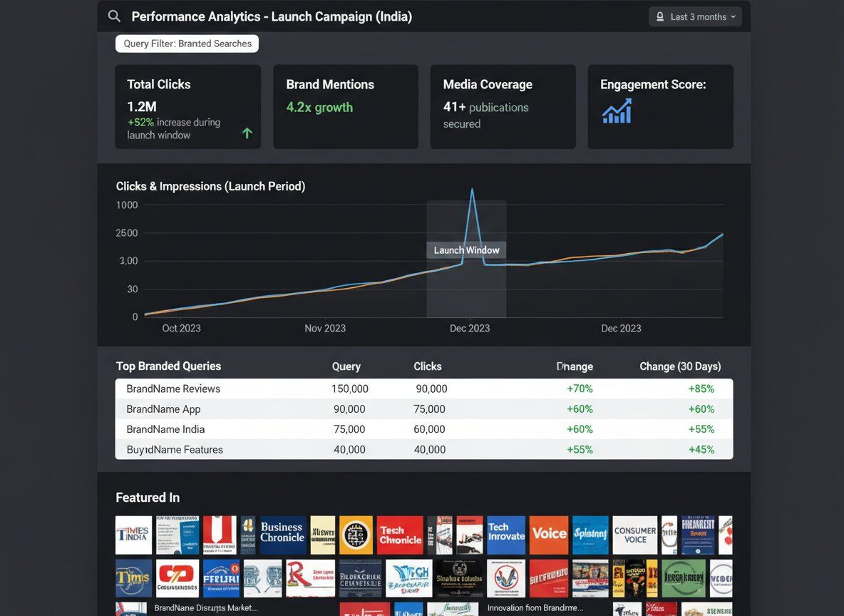
Task: Open the Innovation from BrandName article link
Action: point(535,608)
